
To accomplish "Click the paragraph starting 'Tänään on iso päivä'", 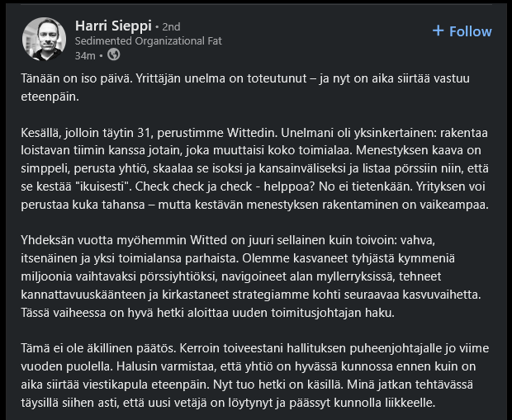I will pyautogui.click(x=245, y=87).
